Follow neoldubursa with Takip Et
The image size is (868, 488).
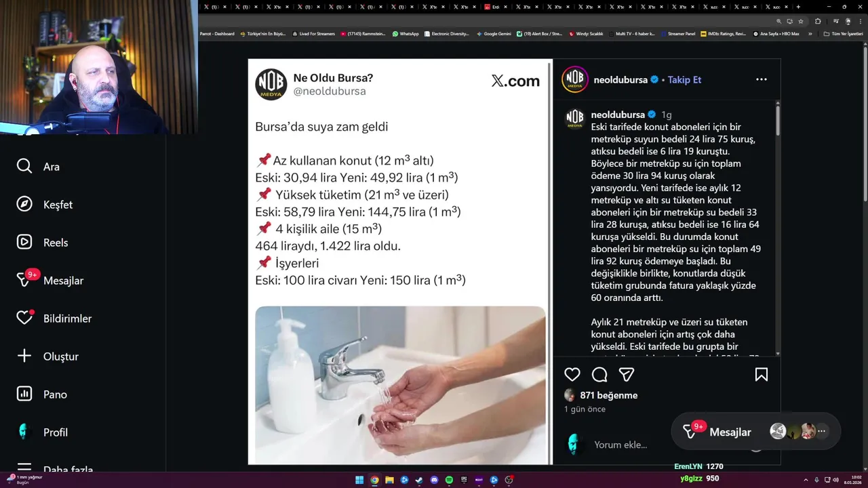click(684, 80)
